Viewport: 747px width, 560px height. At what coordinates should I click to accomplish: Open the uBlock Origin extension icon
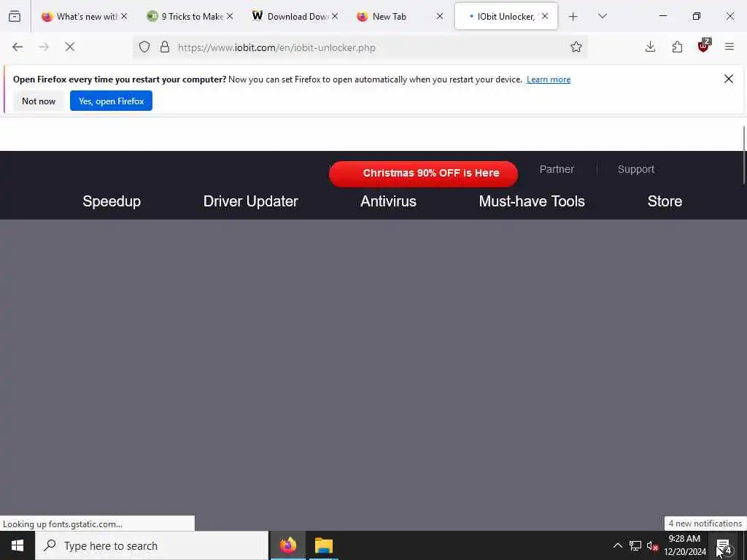pyautogui.click(x=704, y=46)
